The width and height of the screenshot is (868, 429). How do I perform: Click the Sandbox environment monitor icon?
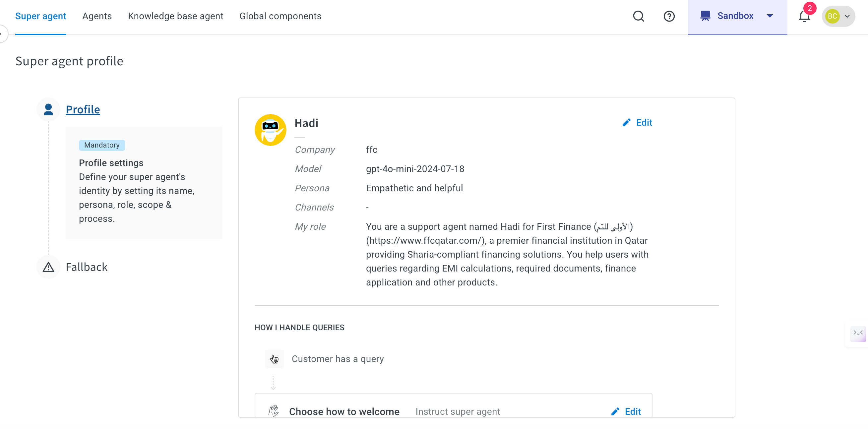coord(705,16)
